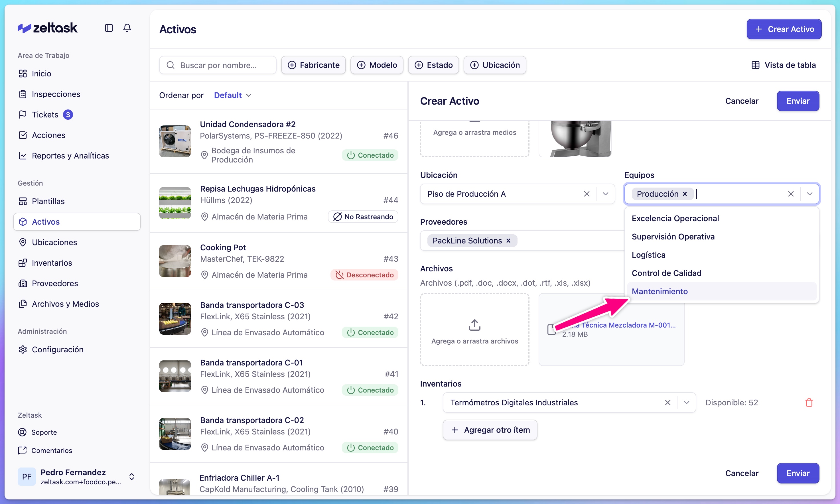The image size is (840, 504).
Task: Add an Estado filter
Action: (433, 65)
